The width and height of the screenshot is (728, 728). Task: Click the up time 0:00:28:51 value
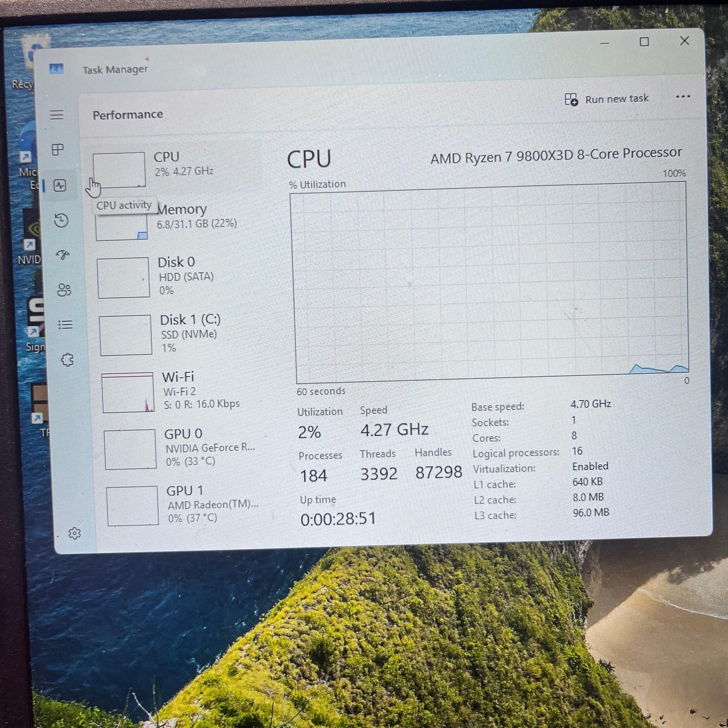tap(338, 519)
